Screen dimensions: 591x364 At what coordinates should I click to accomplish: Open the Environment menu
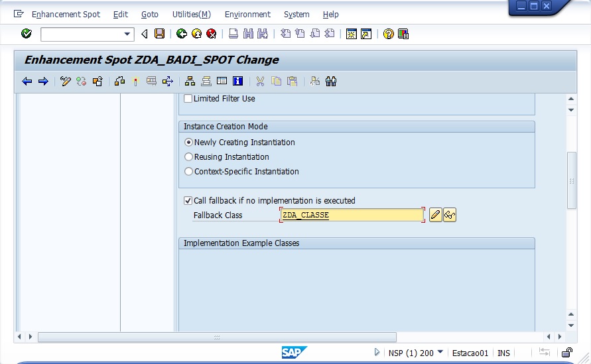247,14
